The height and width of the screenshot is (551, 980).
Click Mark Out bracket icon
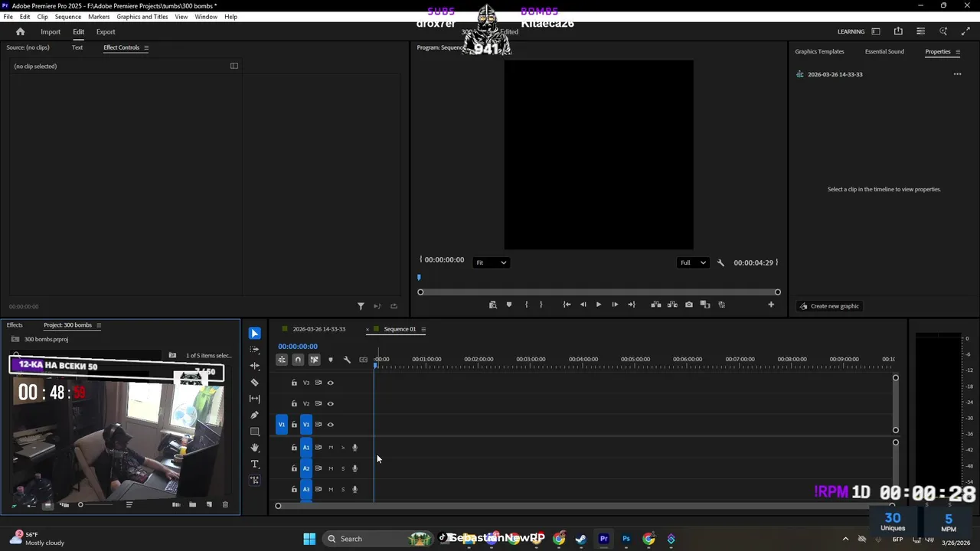tap(541, 305)
